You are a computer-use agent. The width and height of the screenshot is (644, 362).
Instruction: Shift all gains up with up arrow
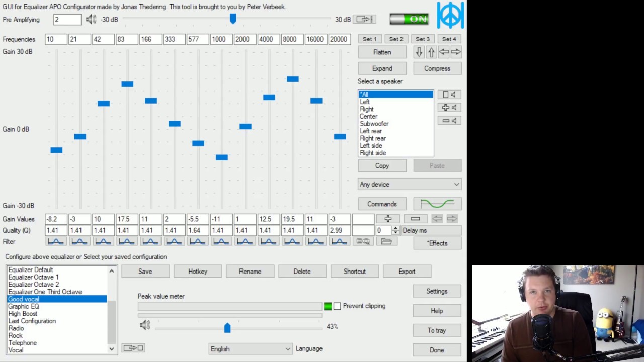(431, 52)
